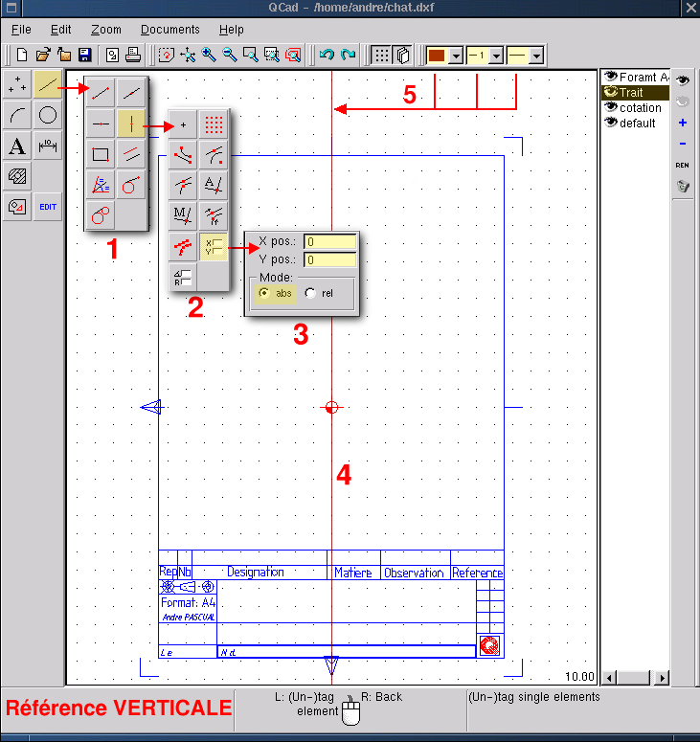This screenshot has height=742, width=700.
Task: Select the rectangle tool in panel 1
Action: click(100, 153)
